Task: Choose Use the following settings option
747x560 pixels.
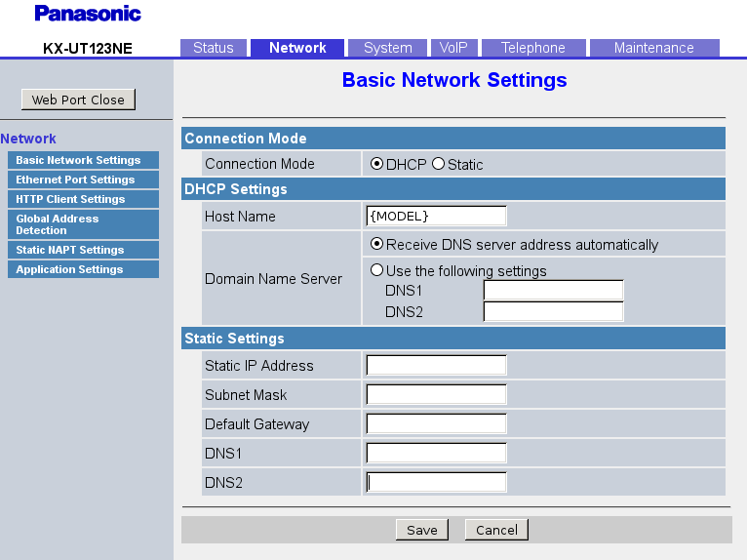Action: pos(377,270)
